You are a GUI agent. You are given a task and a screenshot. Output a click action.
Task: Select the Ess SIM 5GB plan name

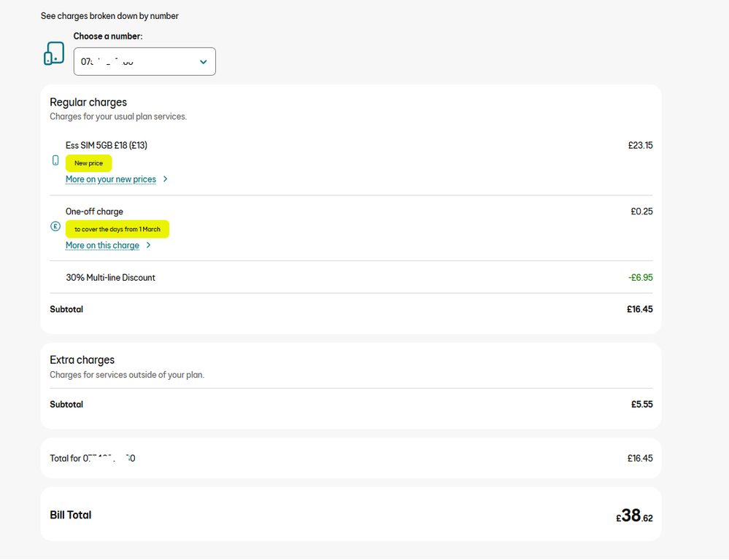pos(107,145)
